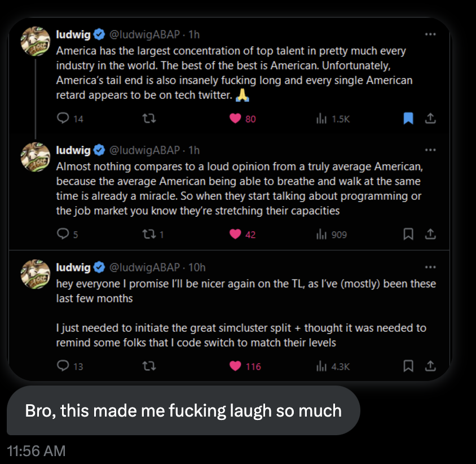Reply to the tweet with 13 replies
Screen dimensions: 476x464
[63, 366]
